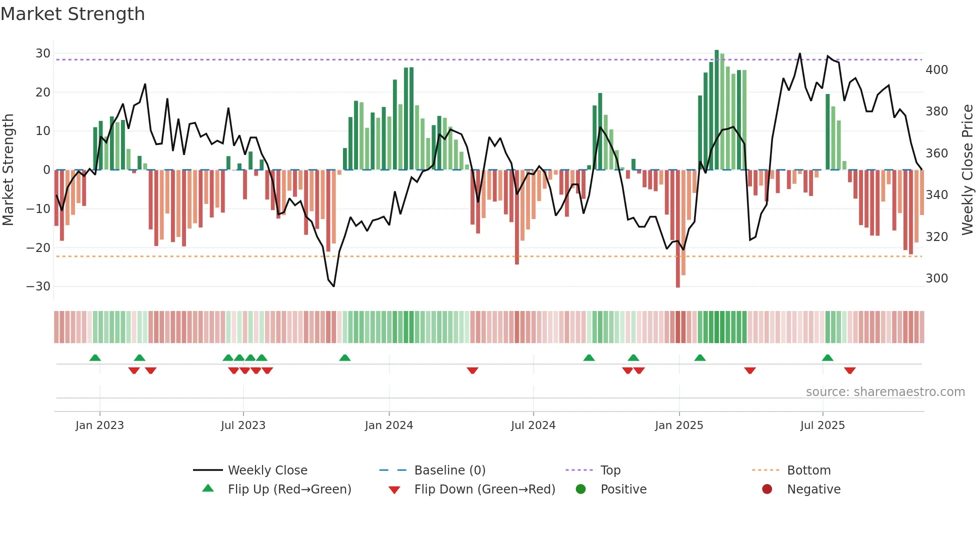Click the Jan 2024 x-axis label
The width and height of the screenshot is (980, 551).
coord(388,425)
